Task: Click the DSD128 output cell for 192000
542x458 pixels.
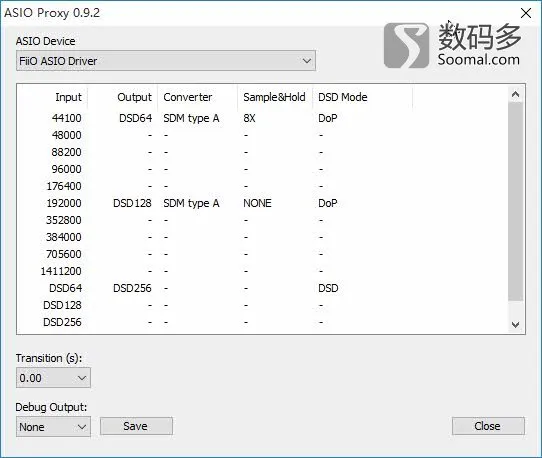Action: coord(132,203)
